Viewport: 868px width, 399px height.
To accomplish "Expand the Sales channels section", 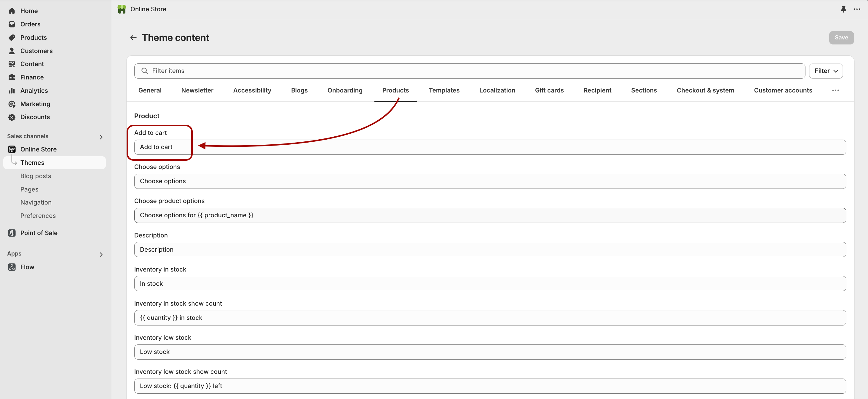I will click(x=101, y=137).
